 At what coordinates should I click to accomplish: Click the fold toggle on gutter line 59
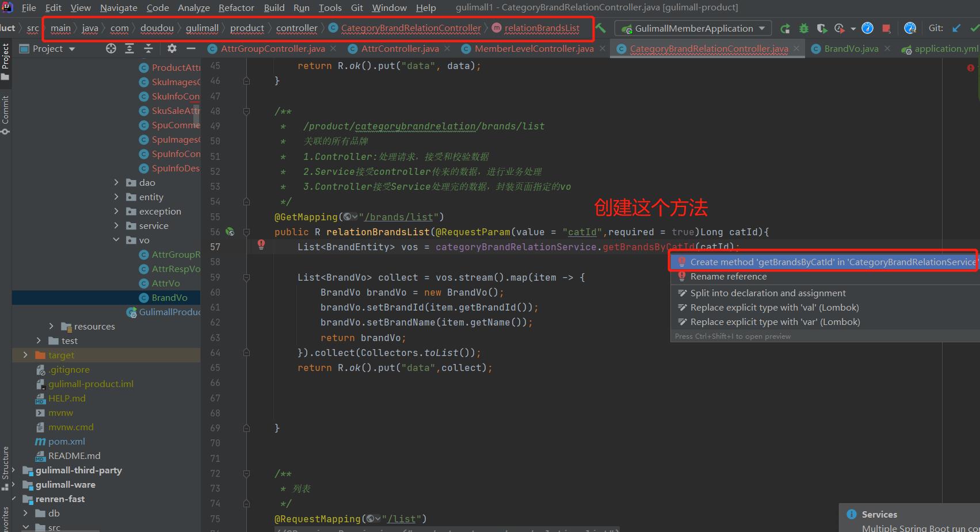click(x=246, y=277)
